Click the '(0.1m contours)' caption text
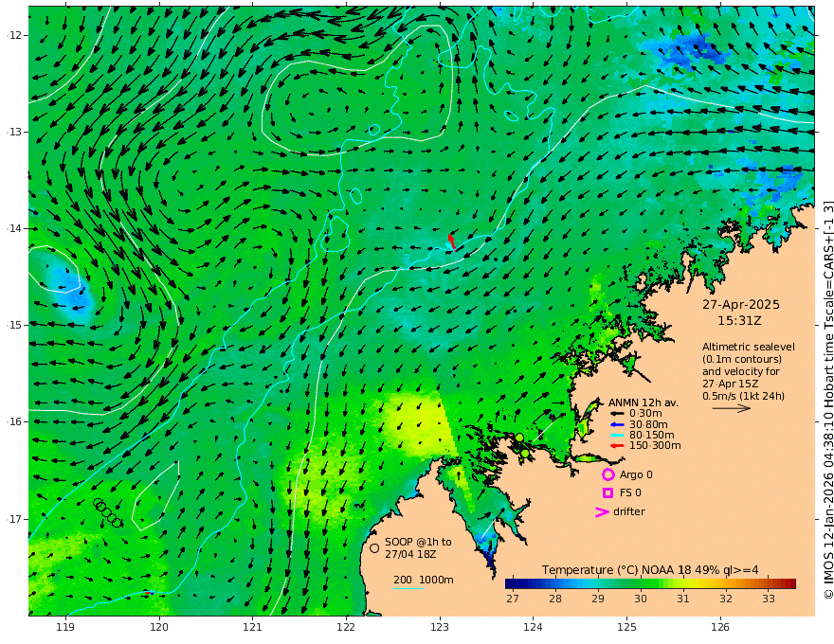 (x=742, y=359)
